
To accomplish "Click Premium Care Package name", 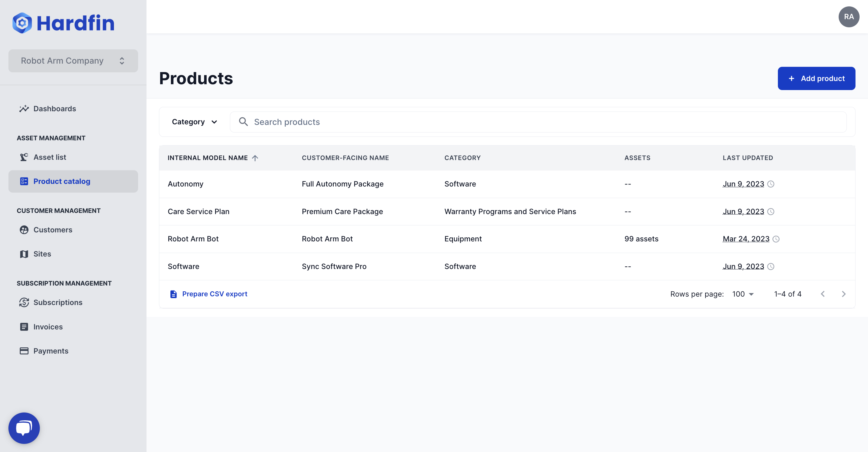I will (342, 211).
